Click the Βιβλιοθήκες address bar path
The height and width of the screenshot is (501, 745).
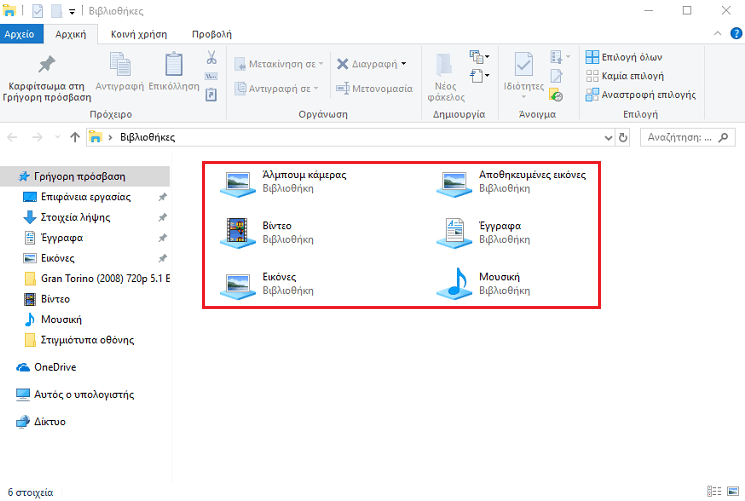pos(147,137)
